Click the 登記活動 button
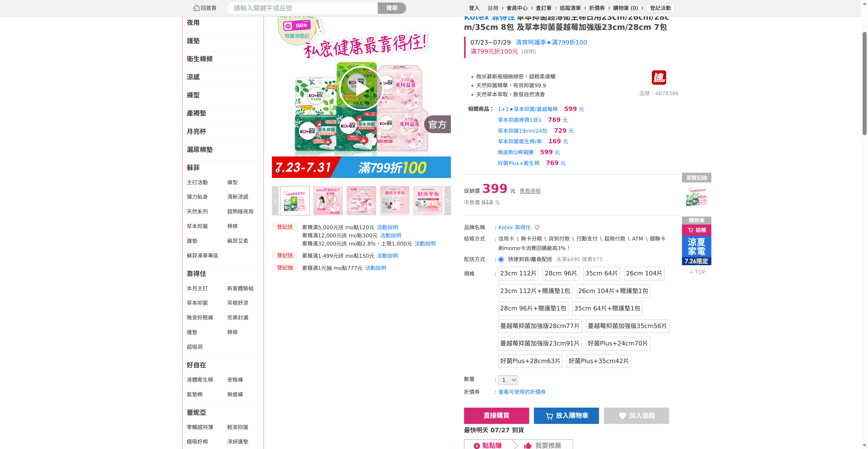The width and height of the screenshot is (868, 449). pos(660,8)
